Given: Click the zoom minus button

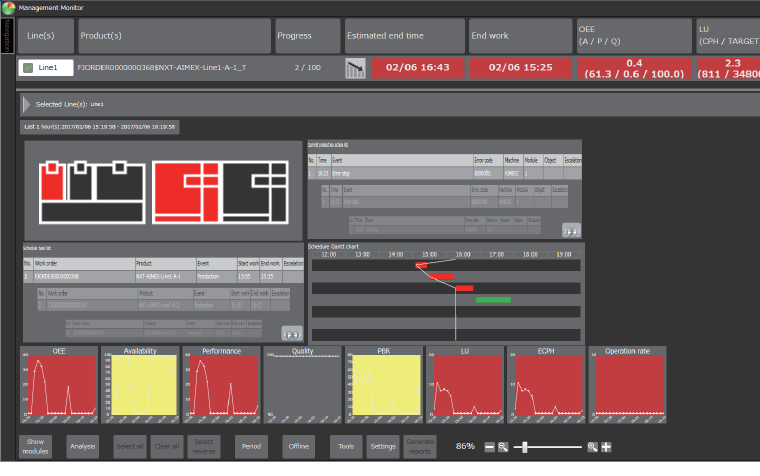Looking at the screenshot, I should [490, 447].
